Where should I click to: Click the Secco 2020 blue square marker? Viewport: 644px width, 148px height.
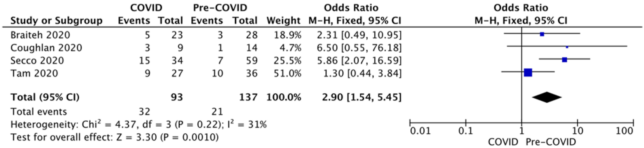pyautogui.click(x=565, y=60)
